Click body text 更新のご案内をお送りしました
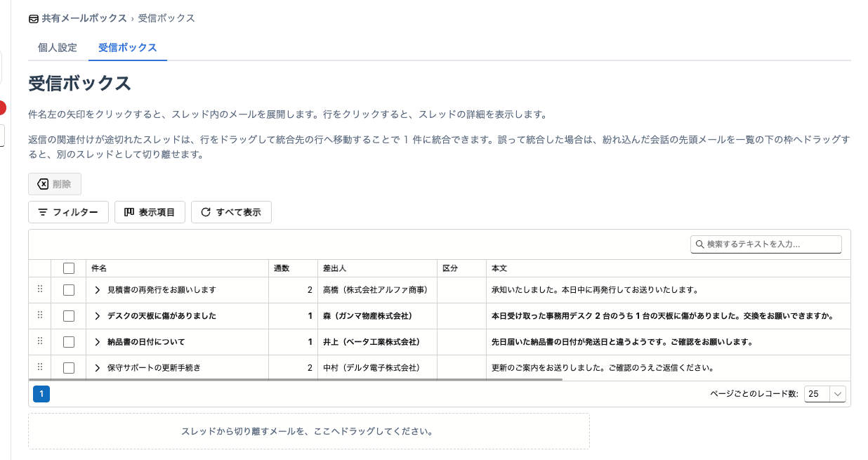 click(603, 368)
